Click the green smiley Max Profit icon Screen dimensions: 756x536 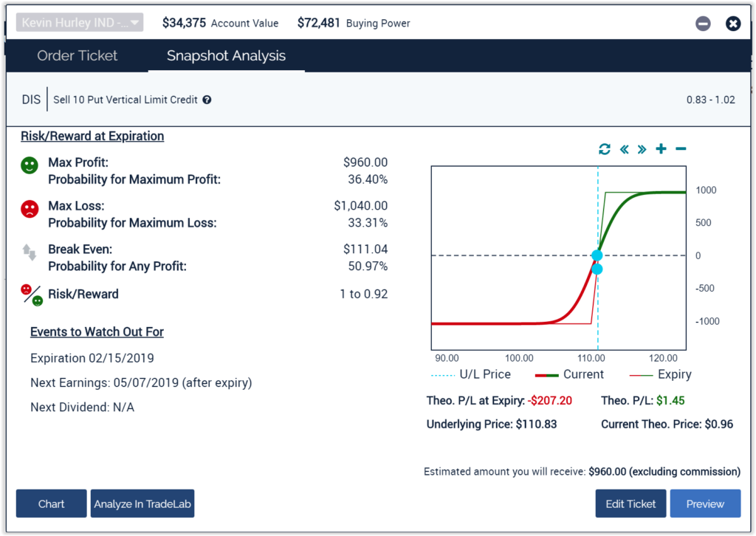(30, 165)
